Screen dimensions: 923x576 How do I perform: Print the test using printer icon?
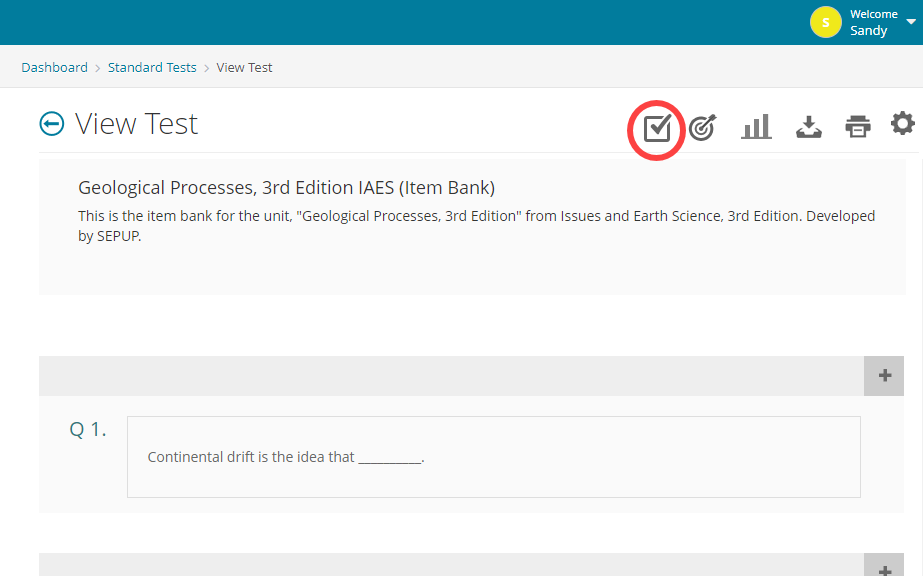point(857,127)
